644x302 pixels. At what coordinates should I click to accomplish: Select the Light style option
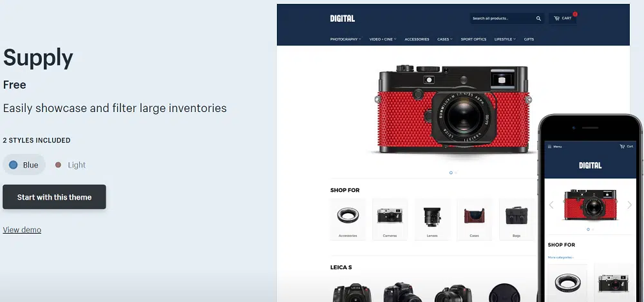pyautogui.click(x=70, y=165)
